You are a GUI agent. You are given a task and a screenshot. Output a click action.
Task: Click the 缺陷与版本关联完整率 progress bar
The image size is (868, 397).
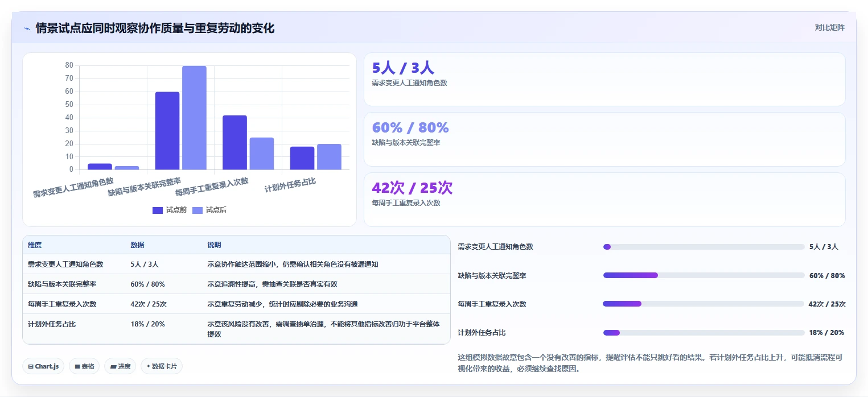704,275
